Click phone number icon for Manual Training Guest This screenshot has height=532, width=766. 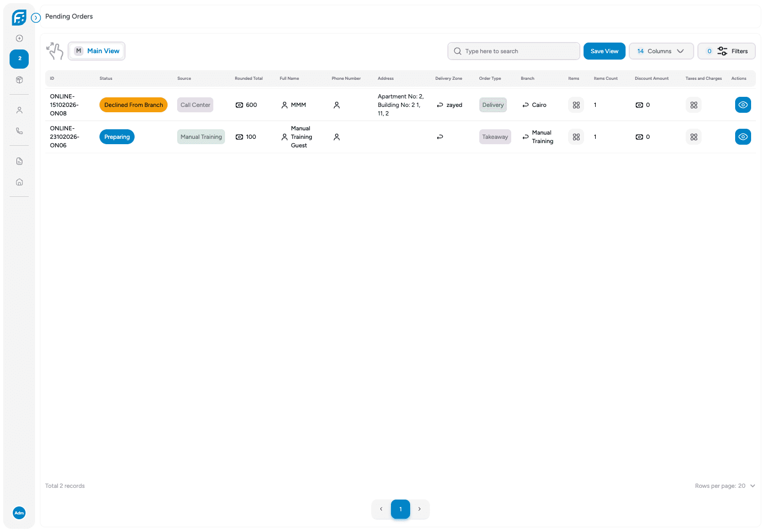coord(337,137)
